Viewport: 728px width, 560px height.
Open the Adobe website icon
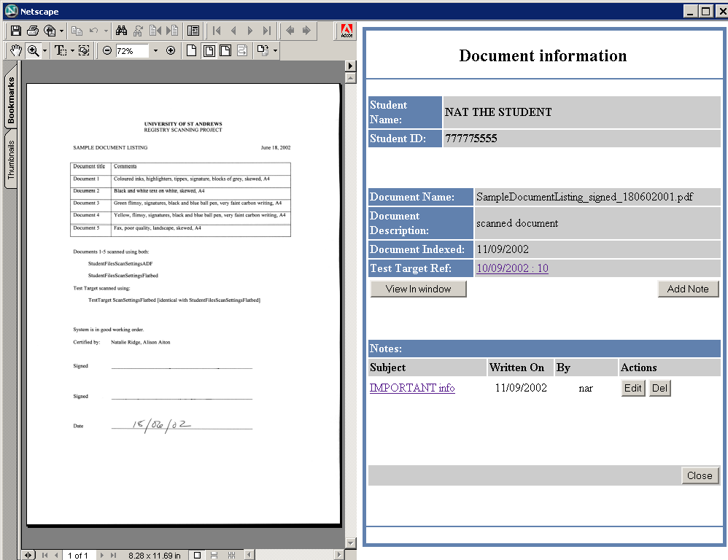tap(346, 31)
